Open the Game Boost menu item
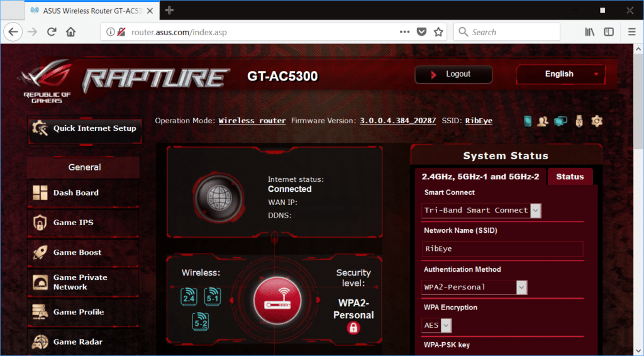644x356 pixels. (84, 252)
